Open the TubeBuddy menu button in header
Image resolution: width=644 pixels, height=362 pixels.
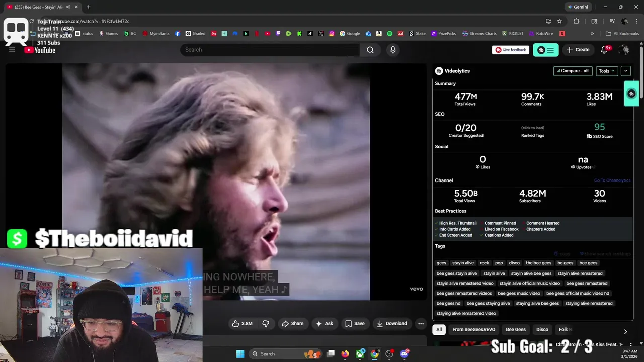(x=546, y=50)
